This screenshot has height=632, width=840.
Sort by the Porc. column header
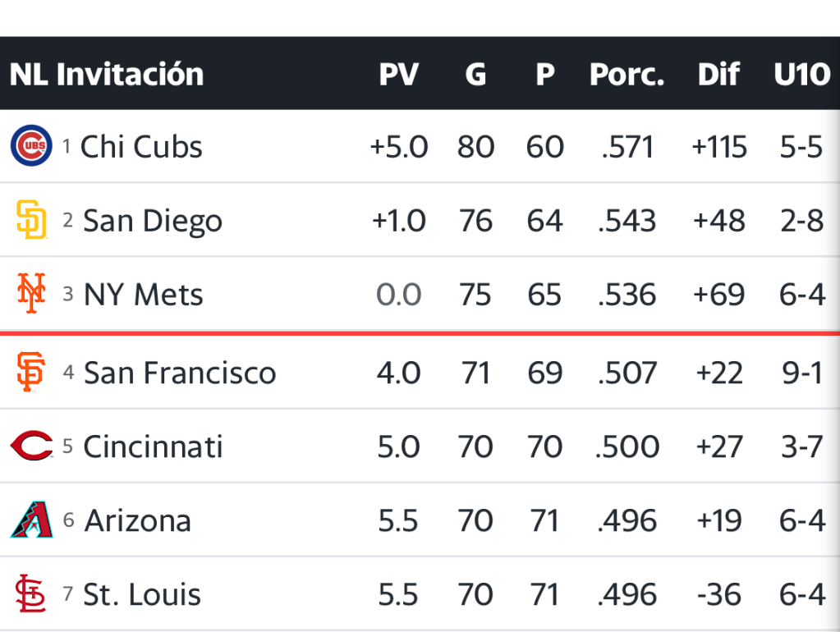(627, 75)
